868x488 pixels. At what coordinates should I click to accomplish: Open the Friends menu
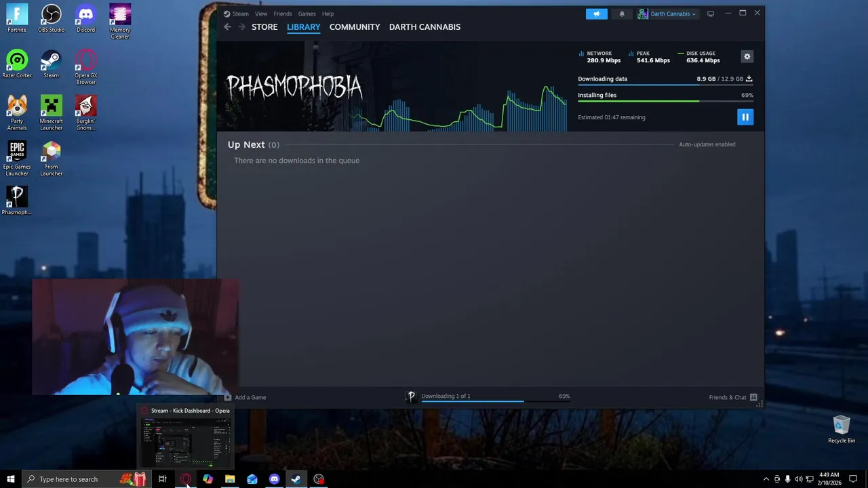[282, 14]
